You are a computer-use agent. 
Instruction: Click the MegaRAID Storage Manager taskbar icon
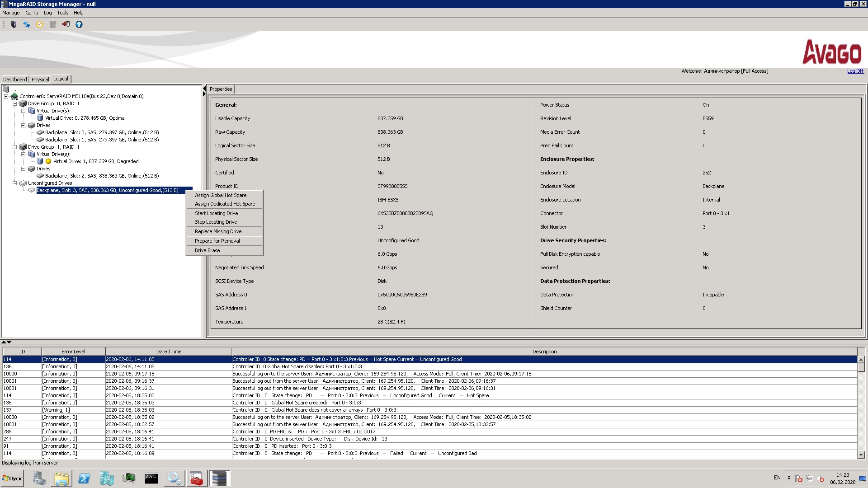(219, 479)
